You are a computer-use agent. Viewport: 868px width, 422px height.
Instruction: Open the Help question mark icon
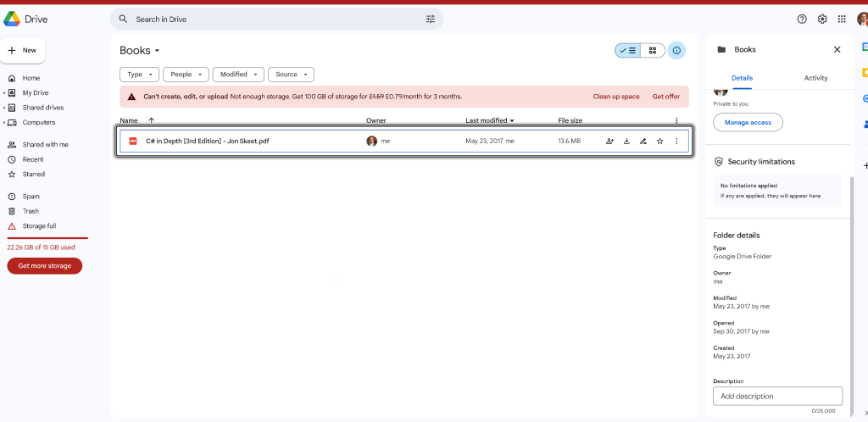802,19
